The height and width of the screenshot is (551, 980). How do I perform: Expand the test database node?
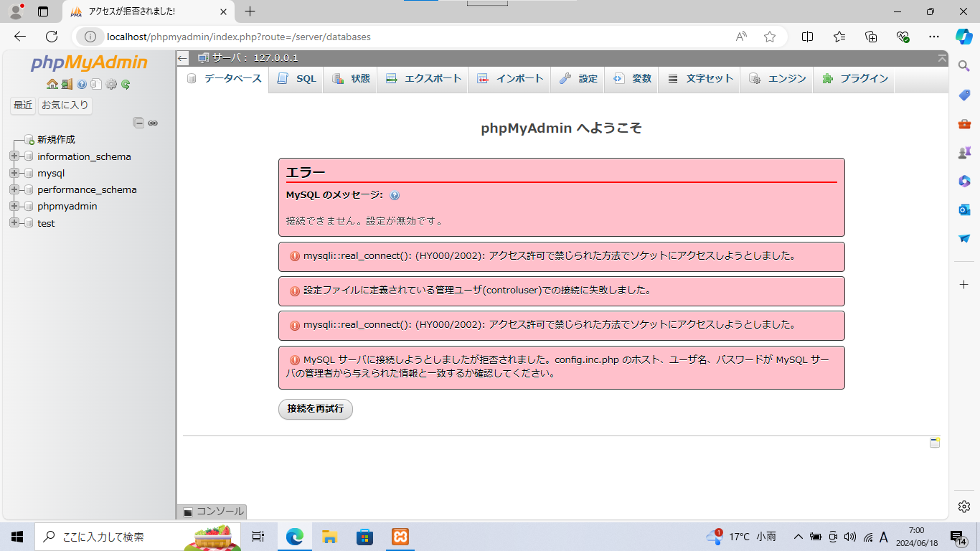click(14, 223)
